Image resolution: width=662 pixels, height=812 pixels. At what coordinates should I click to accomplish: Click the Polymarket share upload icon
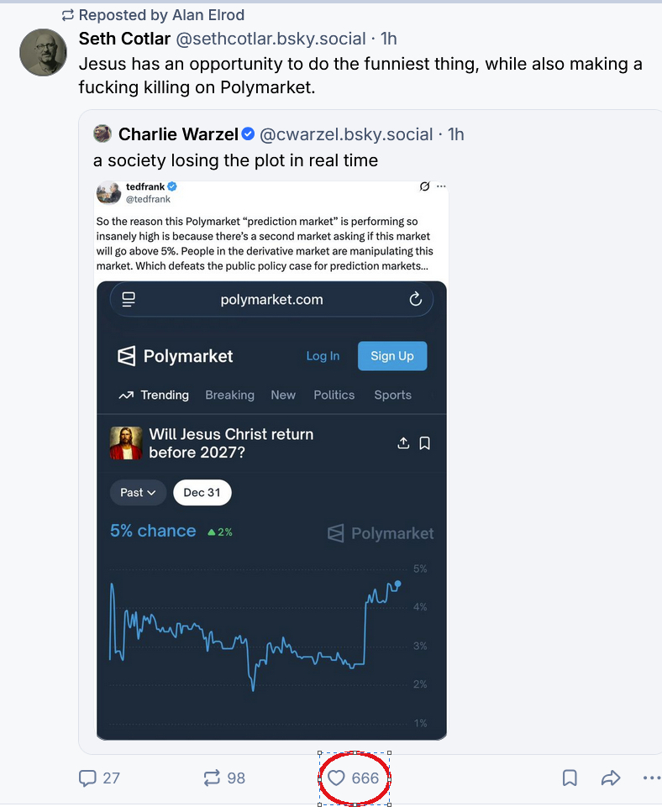click(403, 443)
